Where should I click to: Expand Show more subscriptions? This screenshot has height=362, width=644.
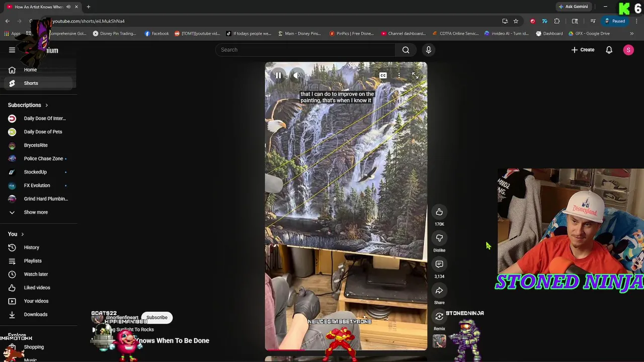point(38,212)
